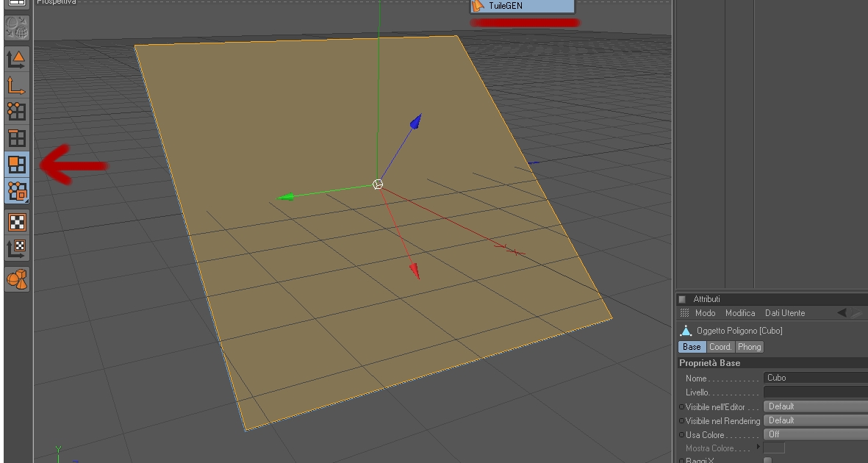Viewport: 868px width, 463px height.
Task: Click the white axis origin circle
Action: tap(378, 184)
